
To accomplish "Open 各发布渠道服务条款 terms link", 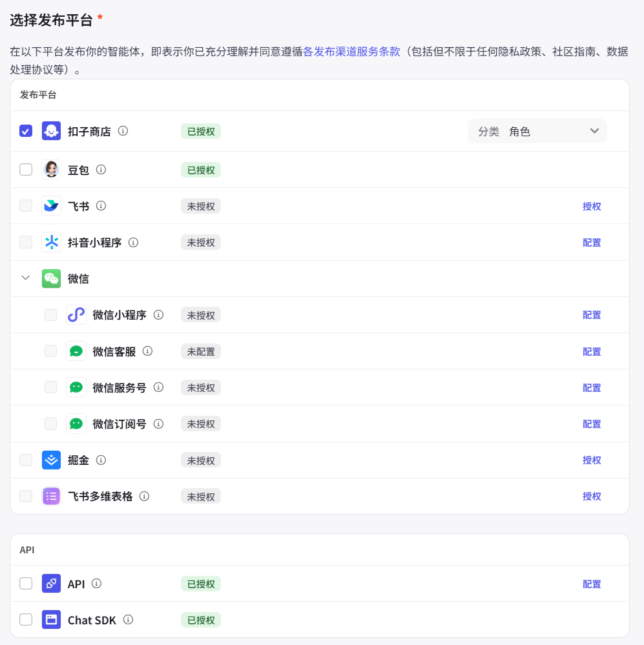I will (351, 52).
